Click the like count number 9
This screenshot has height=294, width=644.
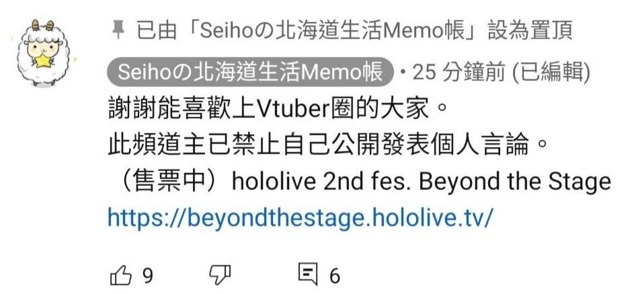pos(147,275)
